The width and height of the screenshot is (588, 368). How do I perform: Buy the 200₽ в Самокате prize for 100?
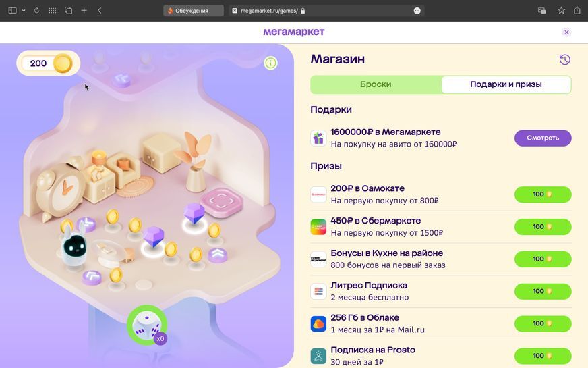(543, 194)
